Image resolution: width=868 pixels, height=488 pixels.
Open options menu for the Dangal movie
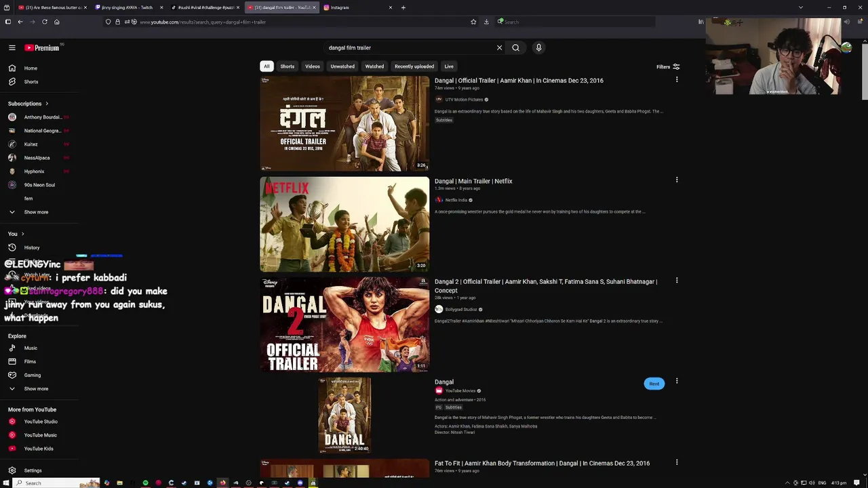coord(676,381)
